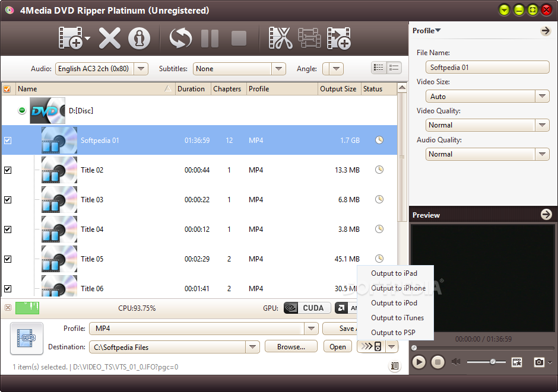The height and width of the screenshot is (392, 558).
Task: Choose Output to PSP
Action: click(393, 333)
